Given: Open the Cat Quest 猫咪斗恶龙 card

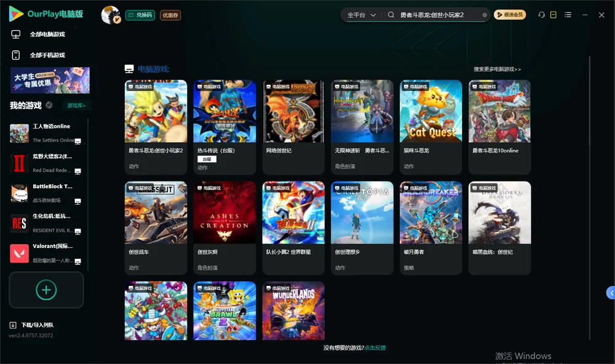Looking at the screenshot, I should pos(430,127).
